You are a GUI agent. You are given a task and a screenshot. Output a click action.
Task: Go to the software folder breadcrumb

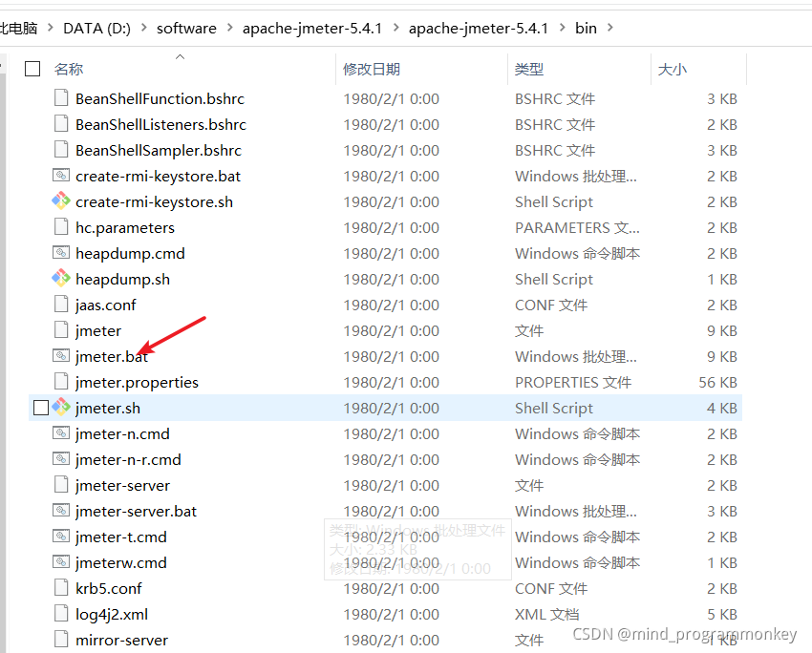tap(186, 28)
